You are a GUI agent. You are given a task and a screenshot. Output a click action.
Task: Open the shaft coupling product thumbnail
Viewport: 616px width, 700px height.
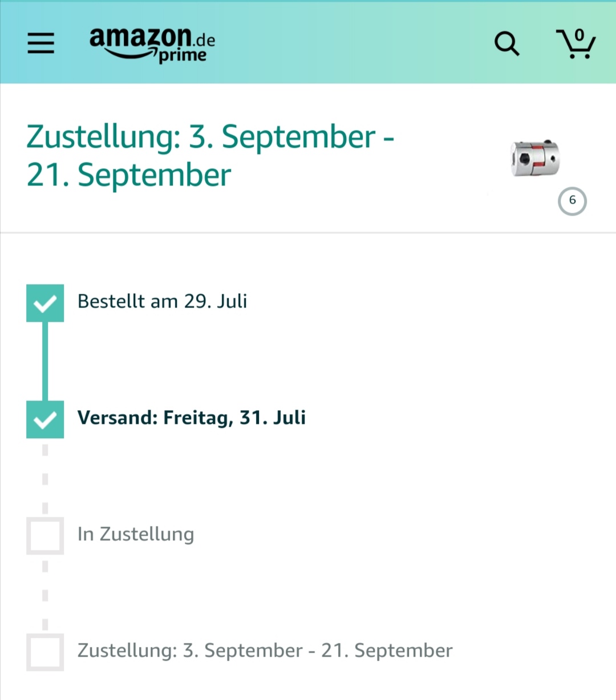click(534, 158)
